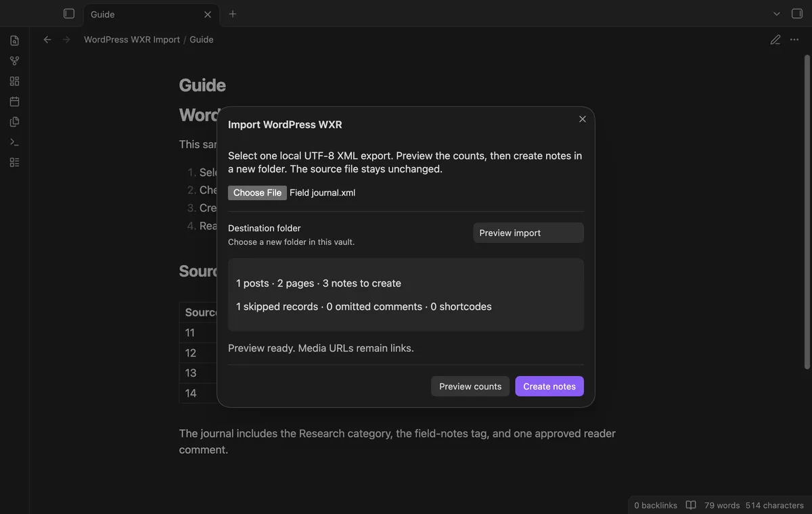Focus the Destination folder input field
812x514 pixels.
coord(528,233)
